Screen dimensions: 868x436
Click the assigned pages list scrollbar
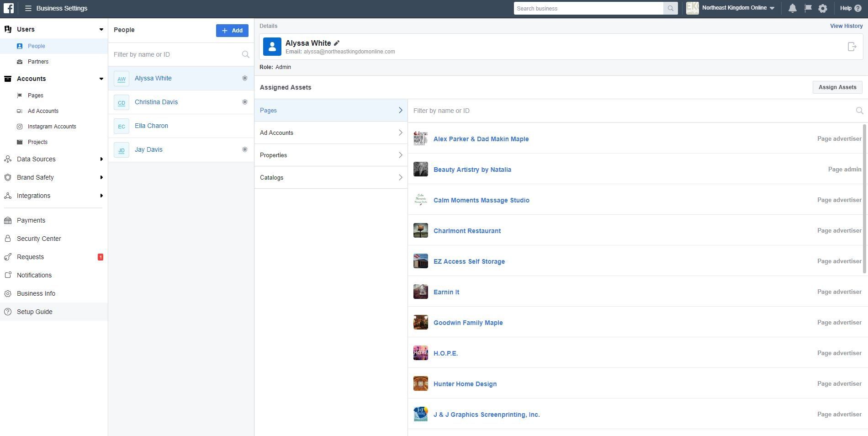pos(865,199)
